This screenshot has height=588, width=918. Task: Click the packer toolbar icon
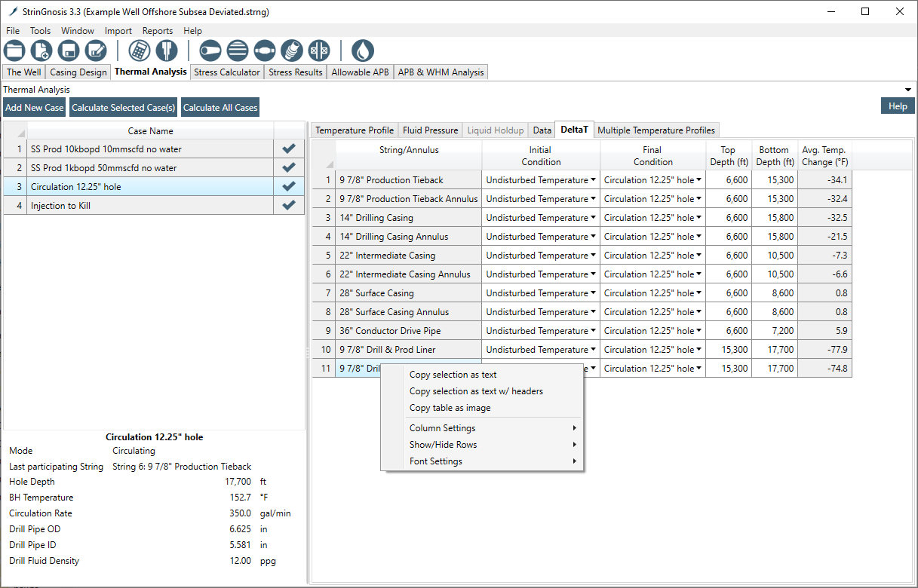[319, 51]
